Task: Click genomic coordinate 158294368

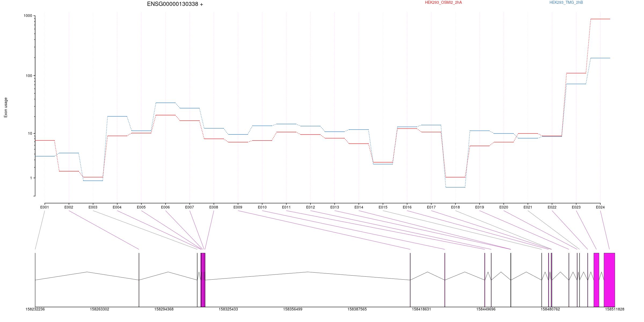Action: (x=164, y=309)
